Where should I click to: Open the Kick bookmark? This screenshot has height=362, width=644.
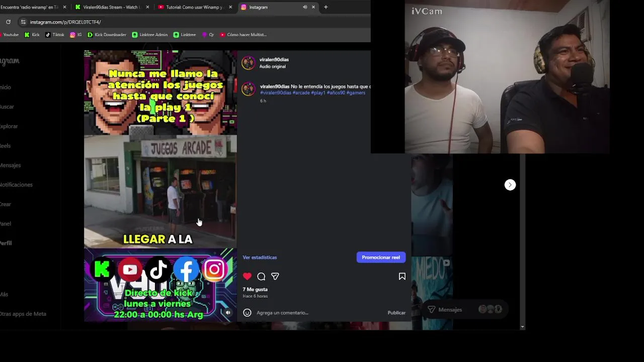(32, 35)
